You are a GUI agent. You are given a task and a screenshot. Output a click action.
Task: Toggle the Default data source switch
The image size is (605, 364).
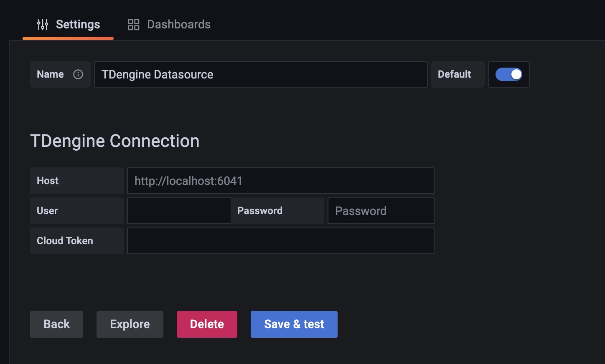coord(508,74)
